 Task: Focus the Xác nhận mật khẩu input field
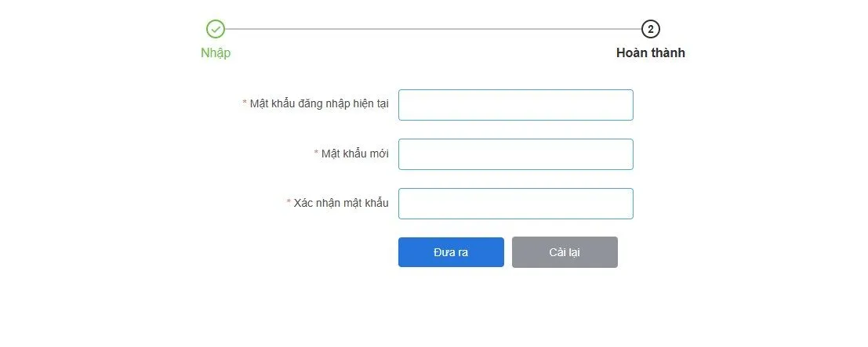(x=515, y=204)
